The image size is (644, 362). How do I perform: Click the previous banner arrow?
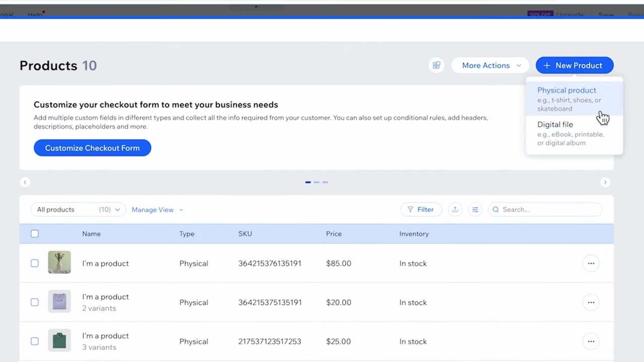click(25, 183)
